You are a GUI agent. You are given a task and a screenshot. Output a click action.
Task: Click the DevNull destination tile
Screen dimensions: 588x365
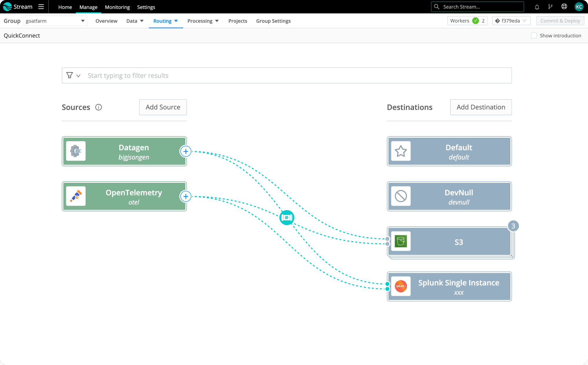click(x=449, y=196)
